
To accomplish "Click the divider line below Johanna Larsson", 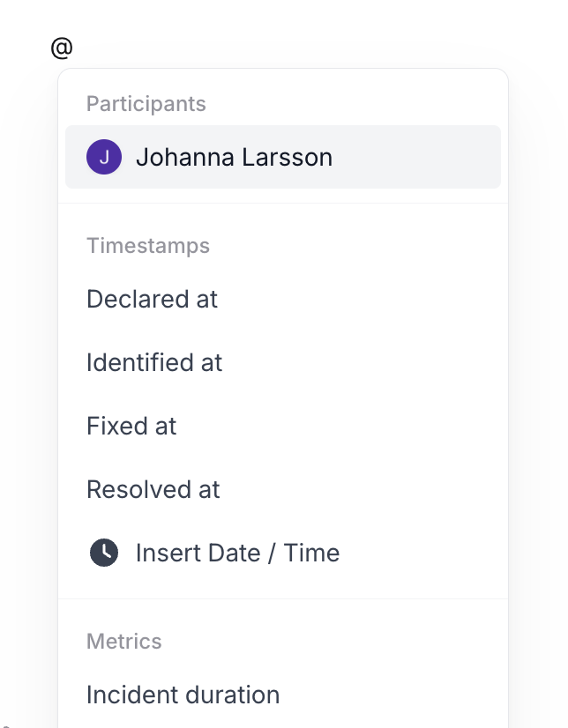I will pos(282,204).
